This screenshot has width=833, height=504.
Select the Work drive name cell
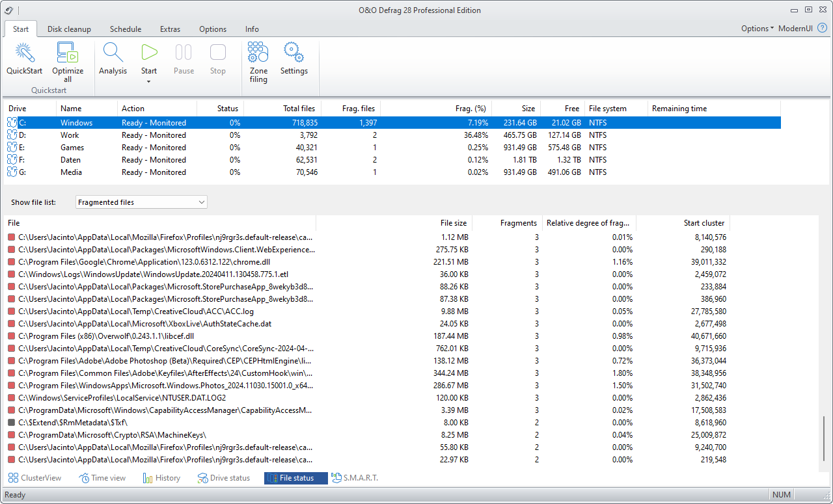70,135
